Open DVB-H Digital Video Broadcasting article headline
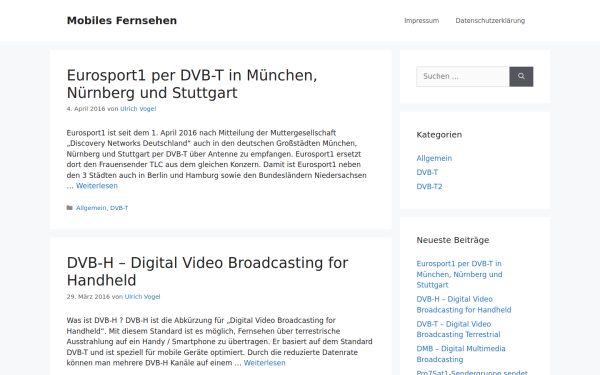 pyautogui.click(x=207, y=272)
